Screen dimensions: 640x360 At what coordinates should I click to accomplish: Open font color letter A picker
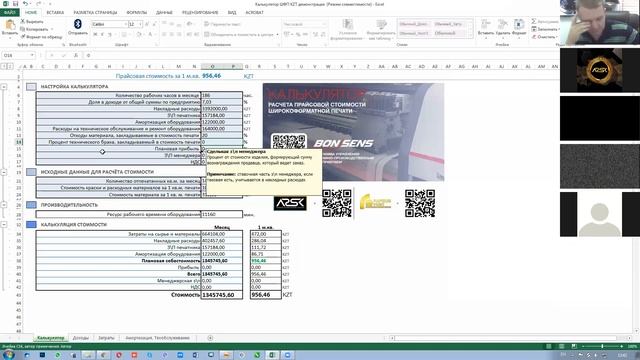click(x=150, y=34)
